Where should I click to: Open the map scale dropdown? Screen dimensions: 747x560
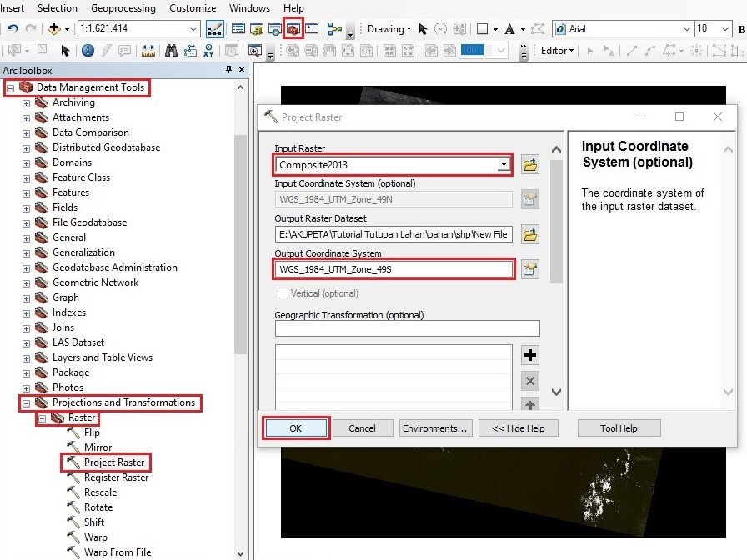[193, 28]
